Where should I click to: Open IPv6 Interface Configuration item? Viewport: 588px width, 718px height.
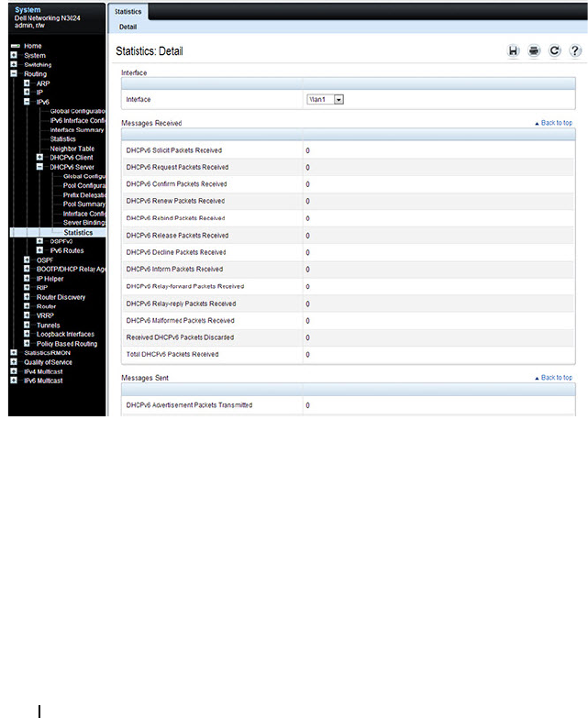click(77, 120)
